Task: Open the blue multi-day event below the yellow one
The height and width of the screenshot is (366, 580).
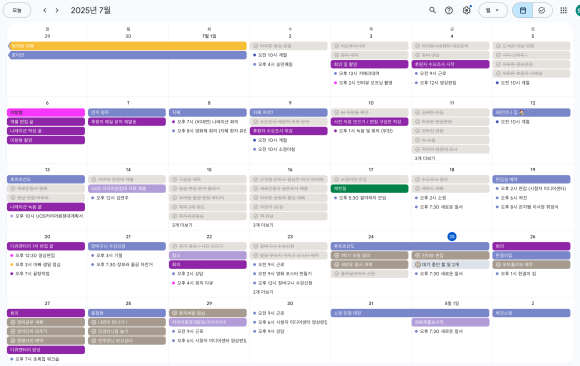Action: [x=127, y=55]
